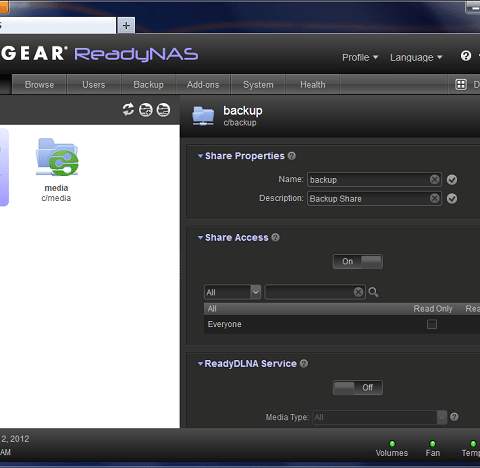This screenshot has height=468, width=480.
Task: Click the share list view icon
Action: tap(163, 110)
